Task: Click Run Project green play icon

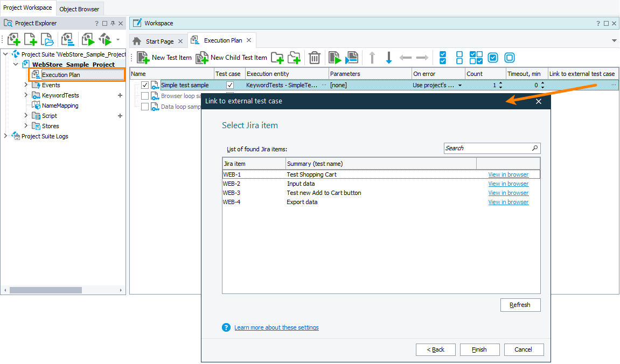Action: (88, 39)
